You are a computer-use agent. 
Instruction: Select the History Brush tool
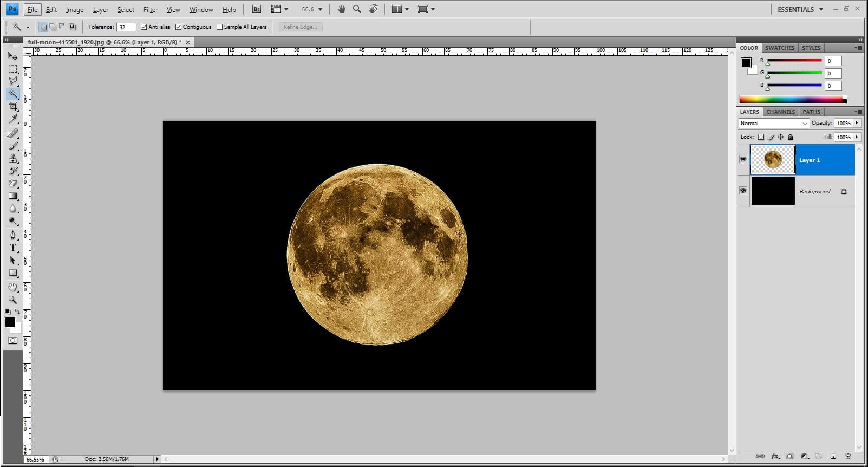click(x=13, y=171)
